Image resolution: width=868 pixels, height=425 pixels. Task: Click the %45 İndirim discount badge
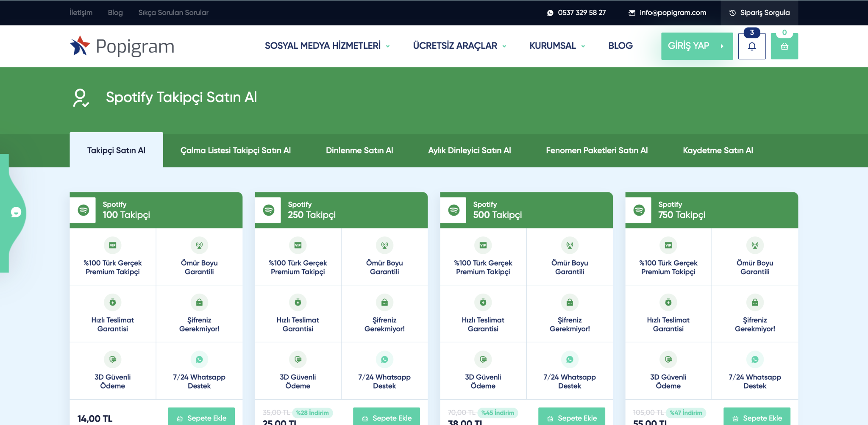[x=498, y=413]
